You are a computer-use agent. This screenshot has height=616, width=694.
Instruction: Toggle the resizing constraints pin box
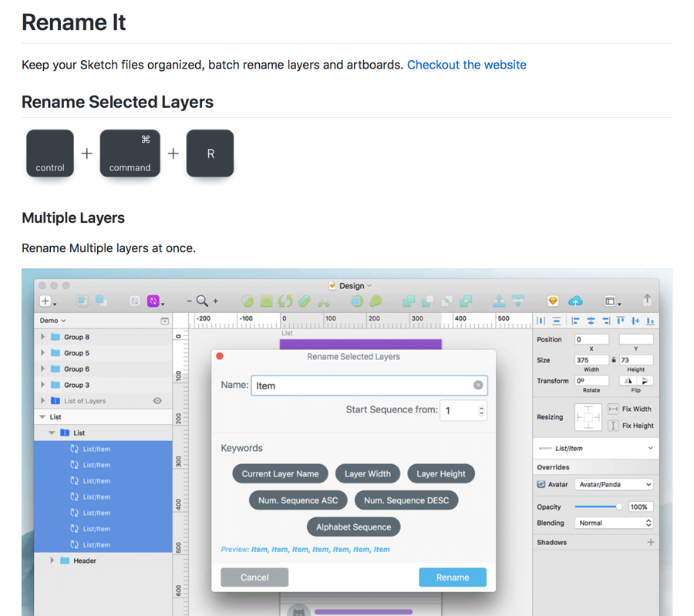pos(588,417)
